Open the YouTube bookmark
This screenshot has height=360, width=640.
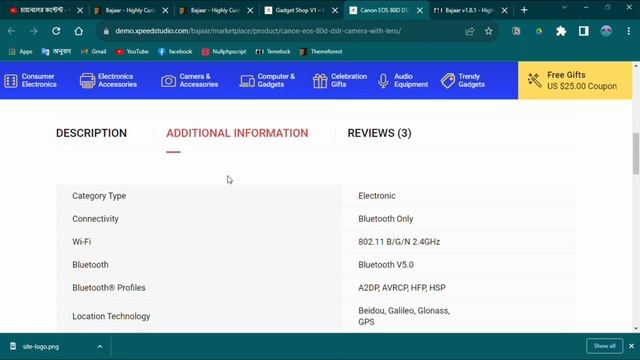pyautogui.click(x=132, y=52)
